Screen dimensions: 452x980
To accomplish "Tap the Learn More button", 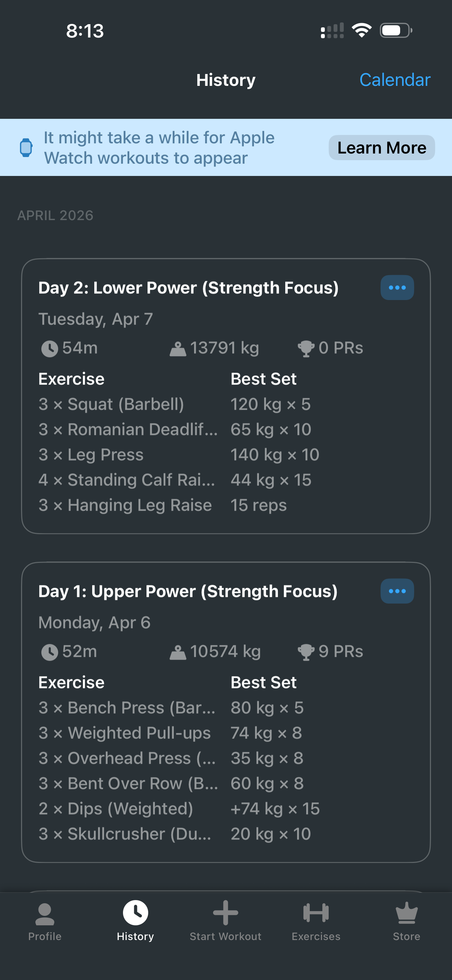I will (x=382, y=148).
